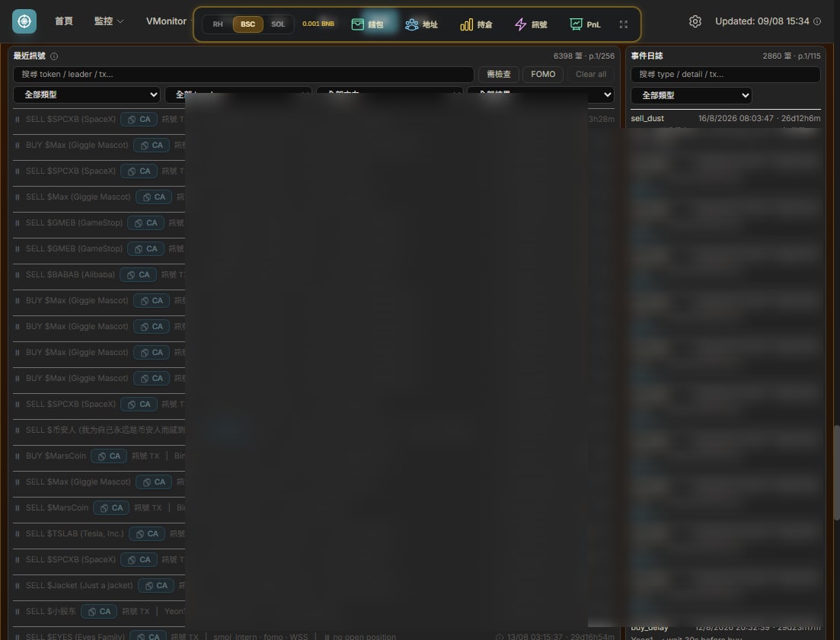The height and width of the screenshot is (640, 840).
Task: Select the BSC chain toggle
Action: [x=248, y=24]
